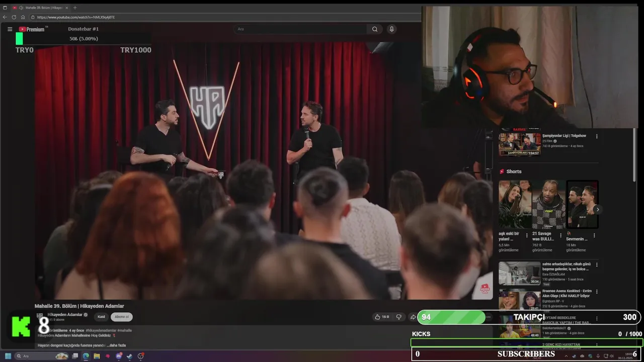Open File Explorer from the taskbar
Screen dimensions: 644x362
pyautogui.click(x=97, y=356)
